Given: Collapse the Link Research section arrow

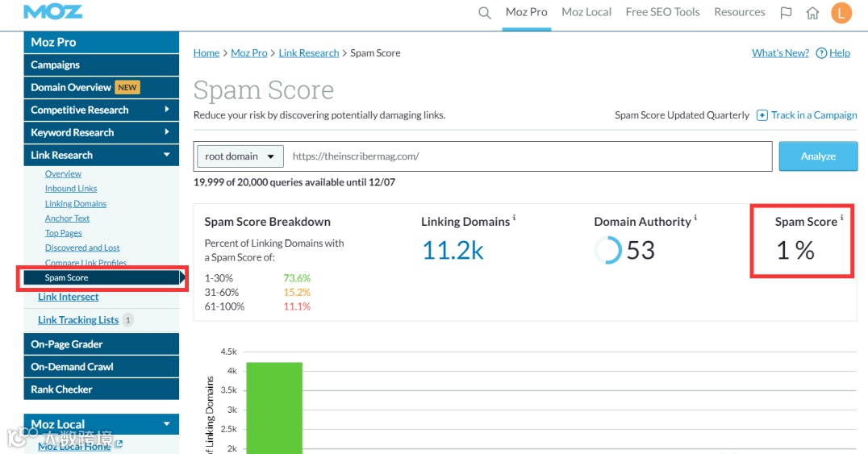Looking at the screenshot, I should click(167, 155).
